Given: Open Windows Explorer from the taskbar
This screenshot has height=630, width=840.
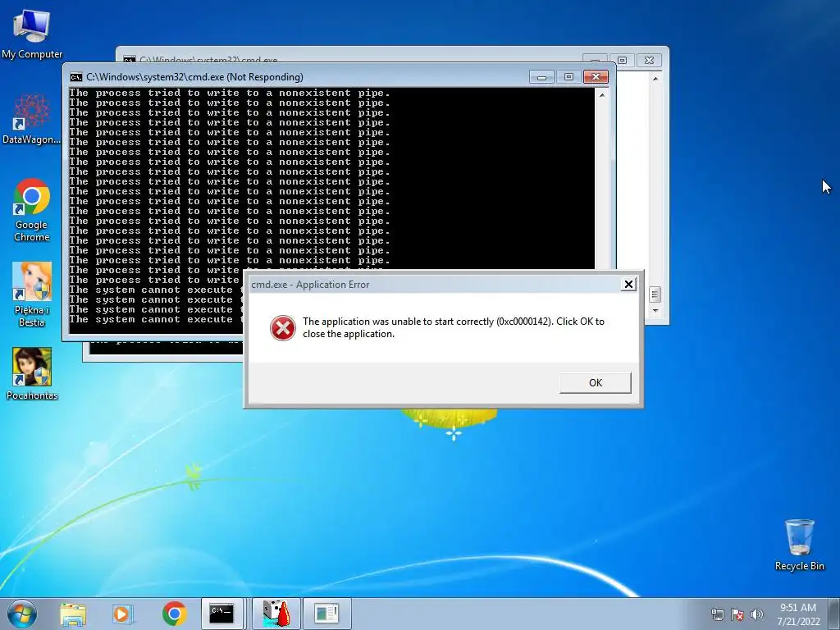Looking at the screenshot, I should [73, 614].
